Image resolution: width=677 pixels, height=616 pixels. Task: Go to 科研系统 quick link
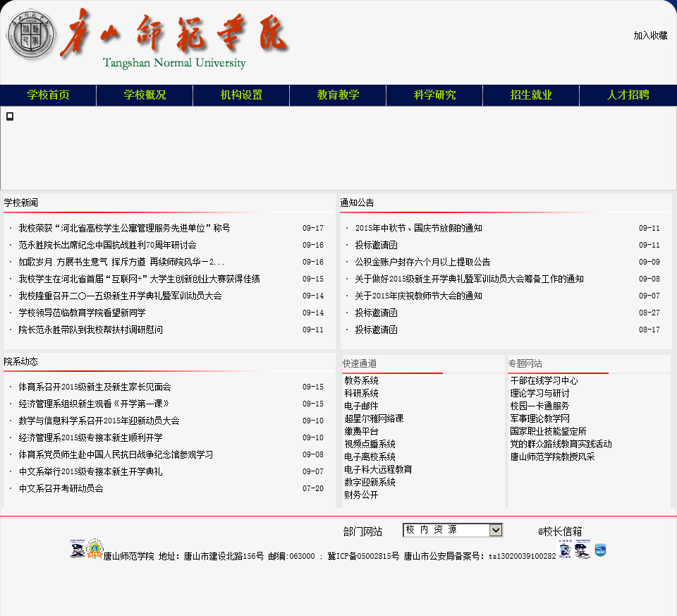click(361, 393)
